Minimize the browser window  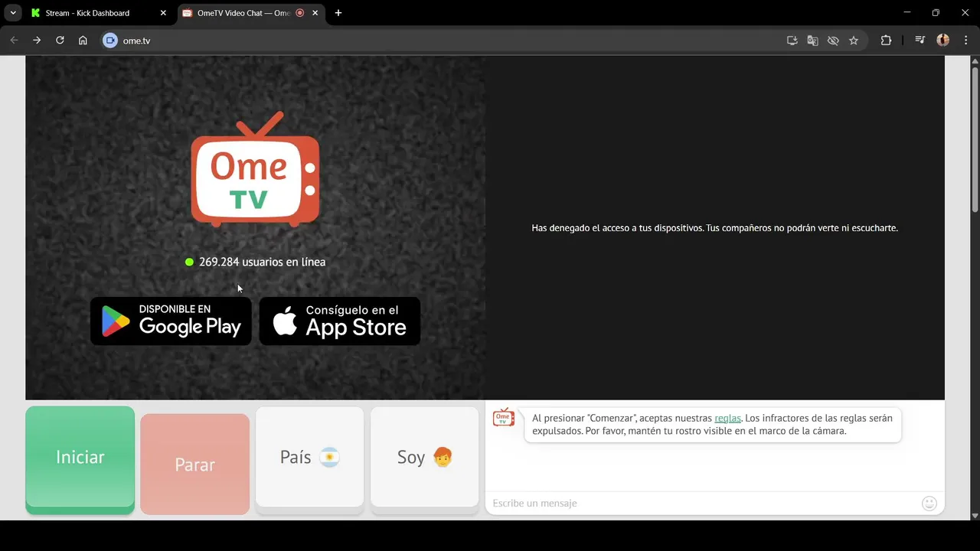pos(907,13)
